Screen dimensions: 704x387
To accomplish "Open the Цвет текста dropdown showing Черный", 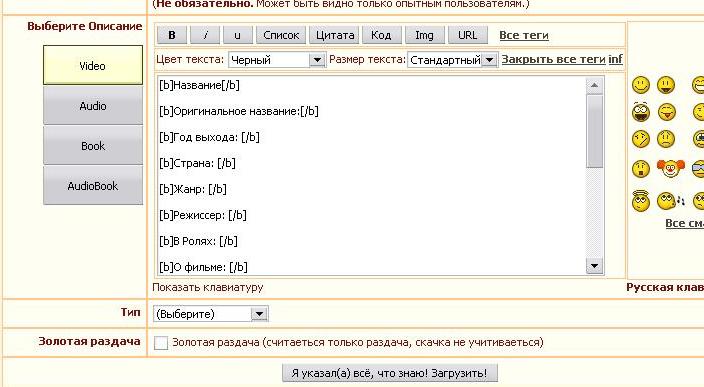I will tap(277, 60).
